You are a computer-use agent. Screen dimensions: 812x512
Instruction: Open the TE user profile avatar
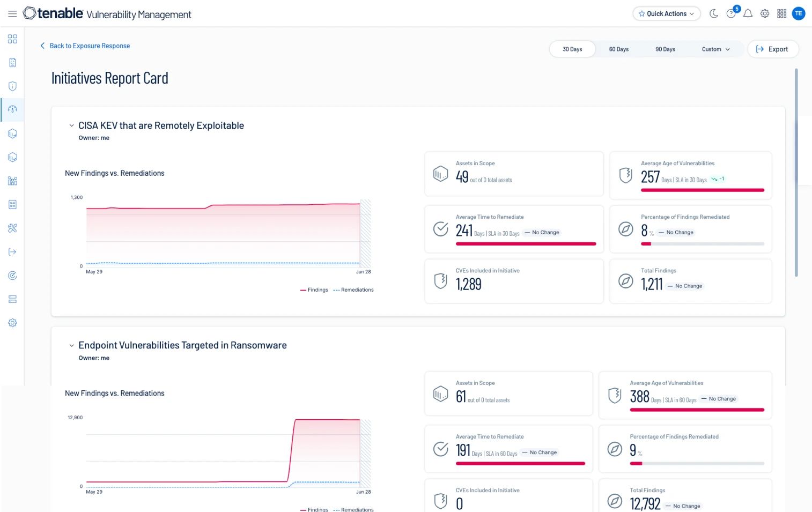[799, 13]
